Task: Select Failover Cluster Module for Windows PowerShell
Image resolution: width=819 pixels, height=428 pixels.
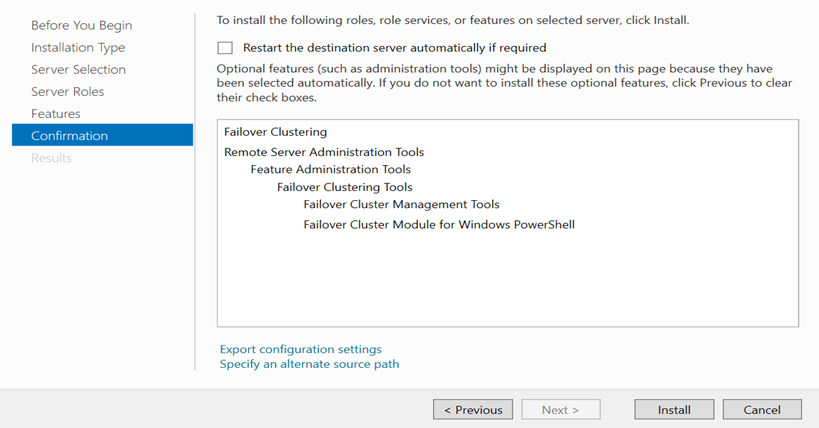Action: coord(439,225)
